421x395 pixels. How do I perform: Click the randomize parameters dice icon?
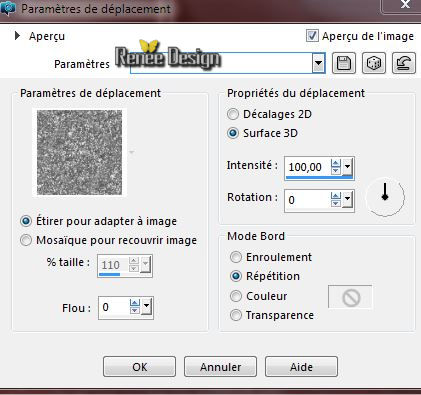point(374,63)
